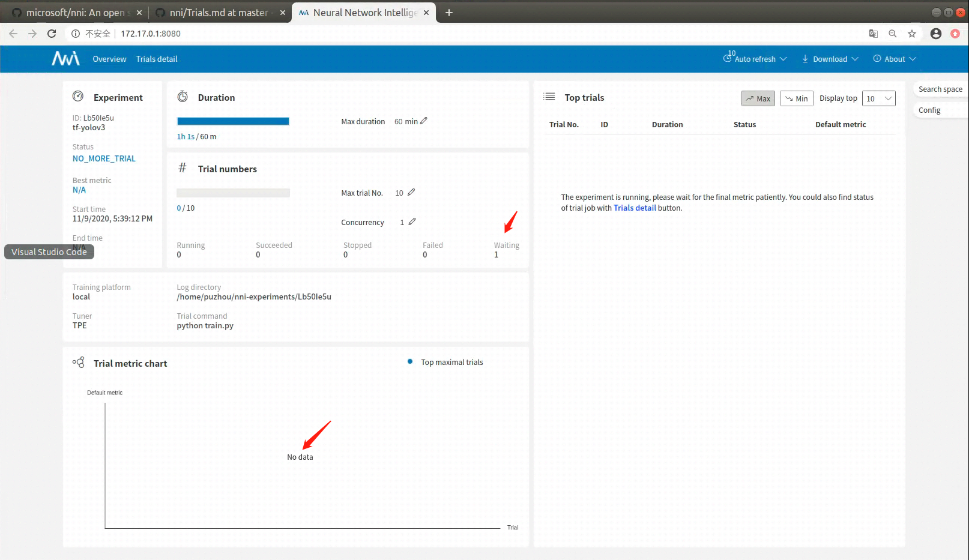Screen dimensions: 969x560
Task: Click the stopwatch icon next to Duration heading
Action: (183, 96)
